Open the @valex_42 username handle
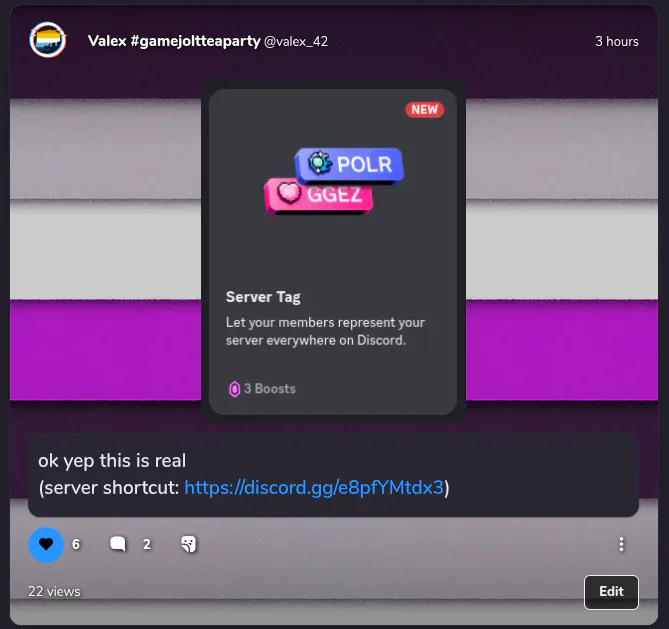The width and height of the screenshot is (669, 629). [296, 41]
